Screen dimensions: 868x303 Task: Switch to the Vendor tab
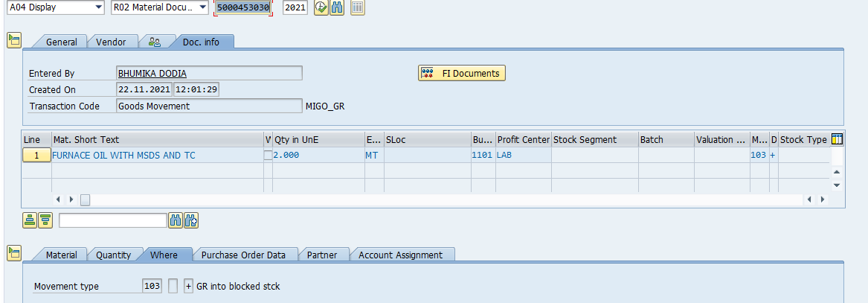[x=111, y=42]
